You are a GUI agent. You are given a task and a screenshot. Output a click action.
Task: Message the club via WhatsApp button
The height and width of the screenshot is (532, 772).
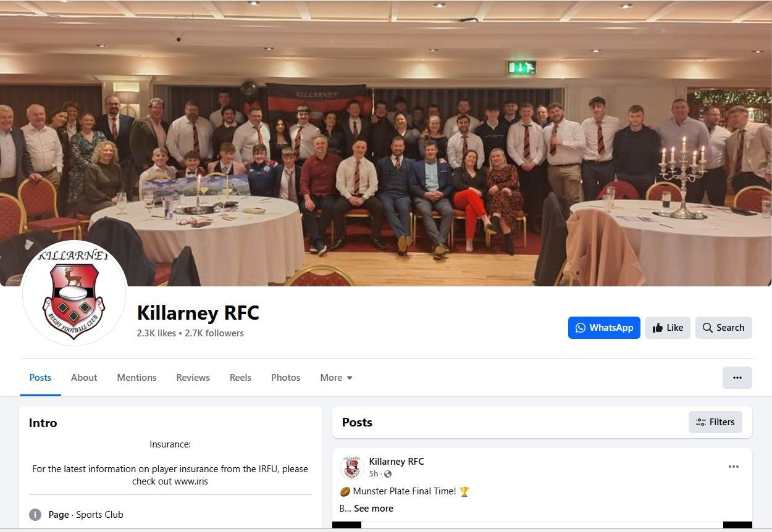pos(604,328)
